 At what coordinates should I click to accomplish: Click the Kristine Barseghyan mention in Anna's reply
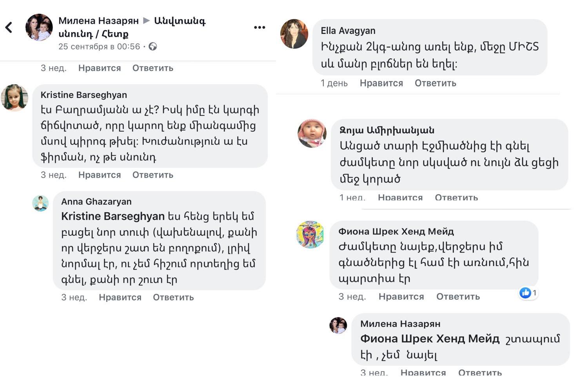click(x=113, y=216)
